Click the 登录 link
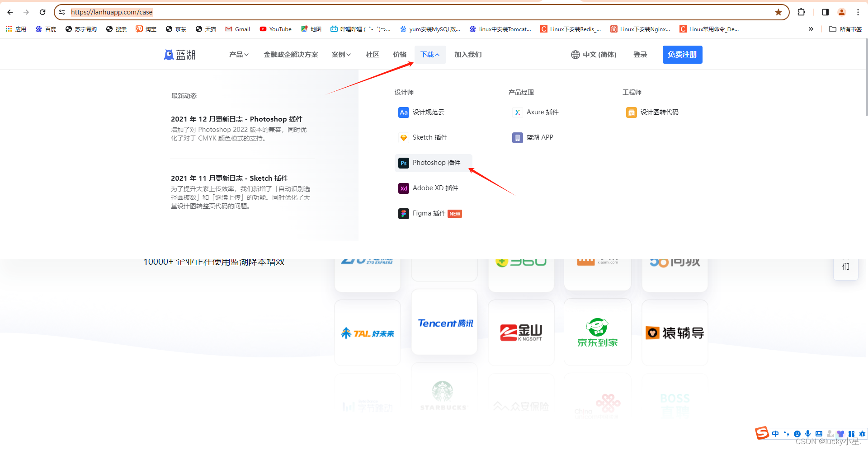 pyautogui.click(x=640, y=55)
